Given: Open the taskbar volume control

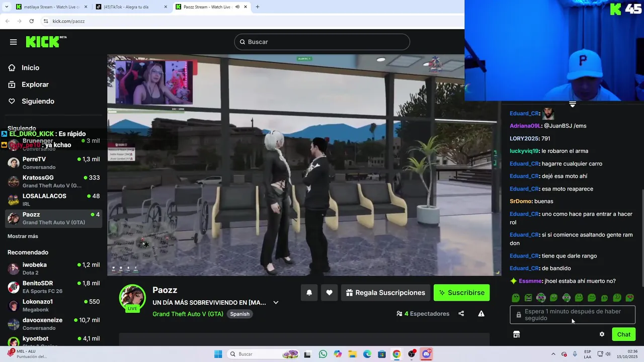Looking at the screenshot, I should click(608, 354).
